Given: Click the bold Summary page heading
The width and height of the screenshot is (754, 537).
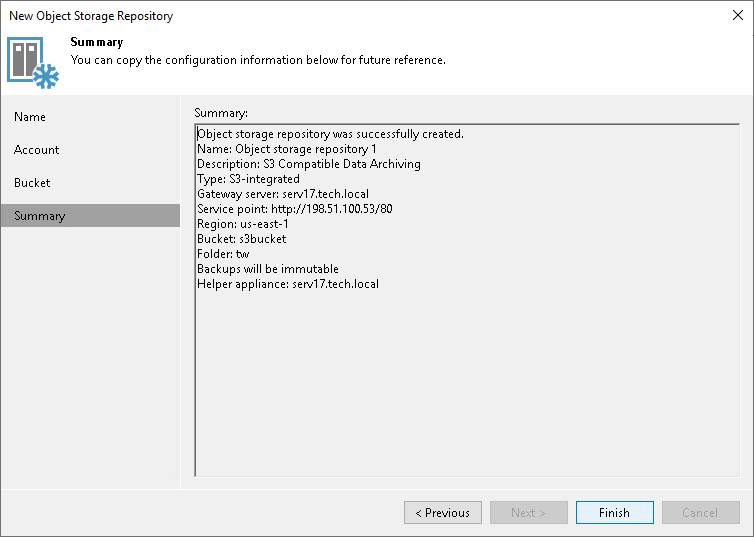Looking at the screenshot, I should (x=97, y=42).
